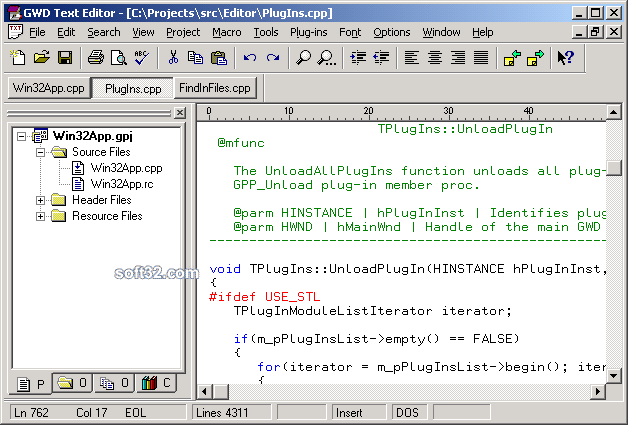Run the ABC spell check icon
Viewport: 628px width, 425px height.
(x=142, y=58)
